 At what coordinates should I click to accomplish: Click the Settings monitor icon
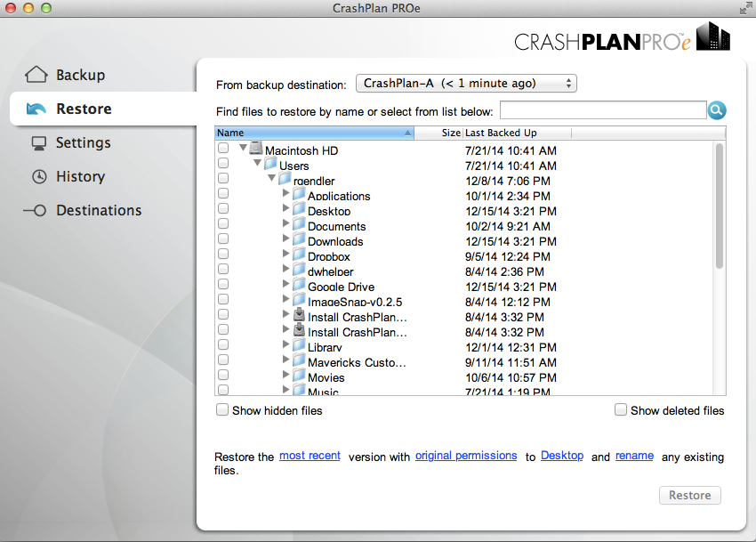click(x=38, y=143)
